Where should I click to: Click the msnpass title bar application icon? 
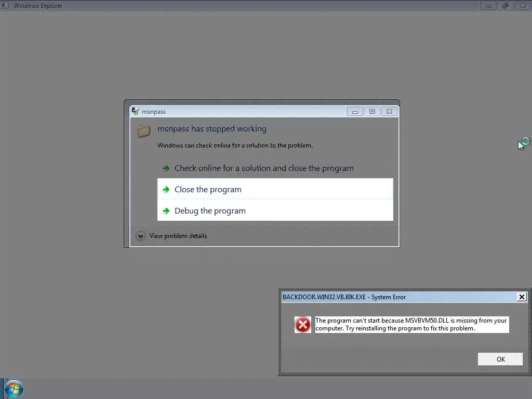[x=136, y=111]
